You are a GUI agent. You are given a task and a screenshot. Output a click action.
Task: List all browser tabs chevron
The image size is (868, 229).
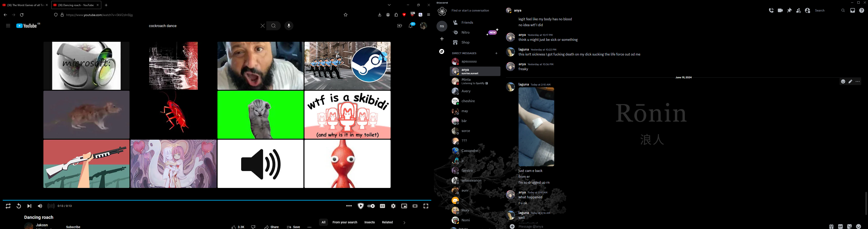[x=389, y=5]
